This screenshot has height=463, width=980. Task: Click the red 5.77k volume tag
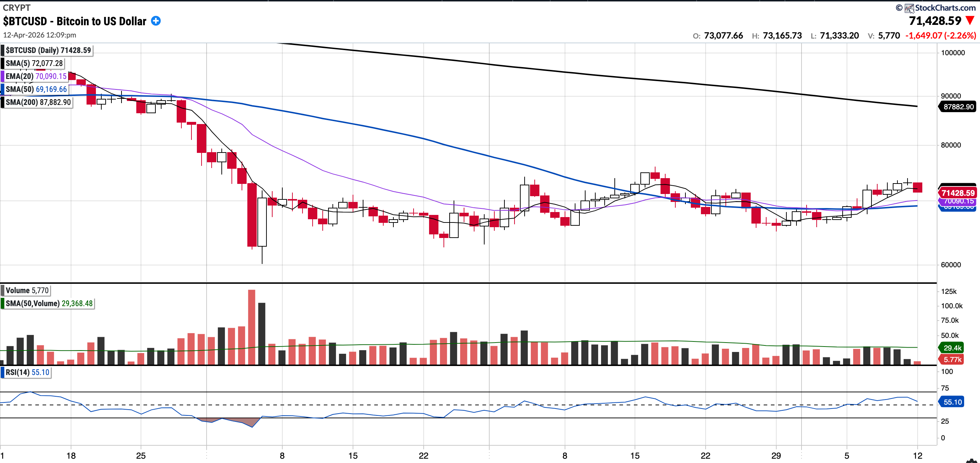point(952,360)
